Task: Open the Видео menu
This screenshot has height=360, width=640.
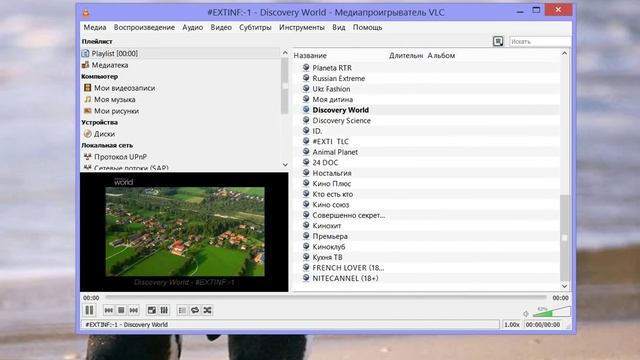Action: [x=221, y=27]
